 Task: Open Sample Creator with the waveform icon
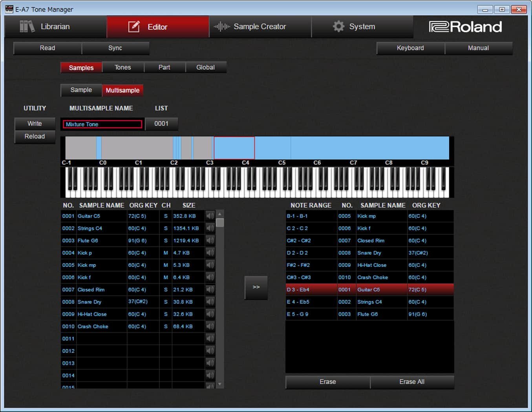(x=221, y=26)
